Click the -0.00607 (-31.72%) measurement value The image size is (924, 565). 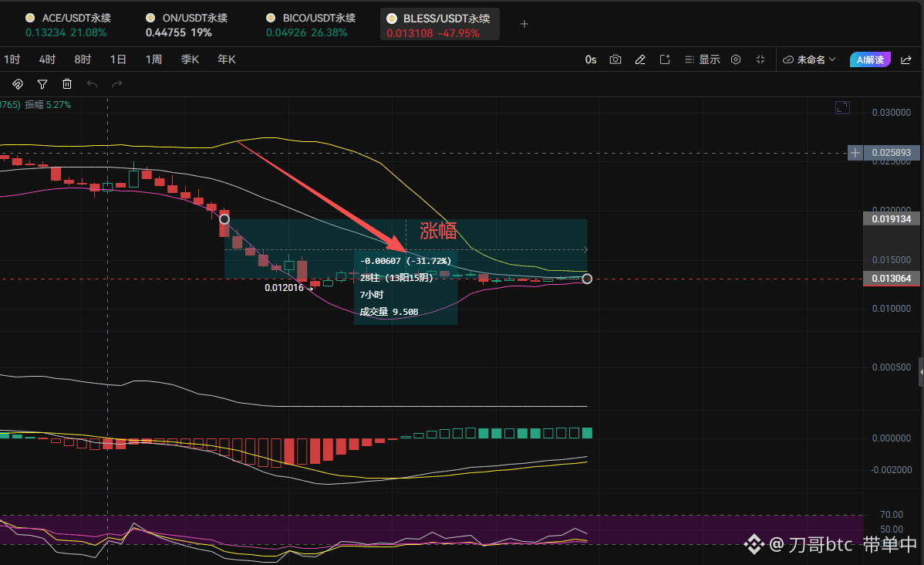click(x=406, y=261)
